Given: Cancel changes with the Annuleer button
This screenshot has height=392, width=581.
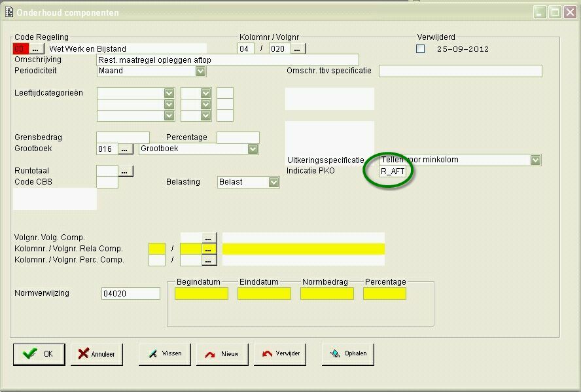Looking at the screenshot, I should (97, 354).
